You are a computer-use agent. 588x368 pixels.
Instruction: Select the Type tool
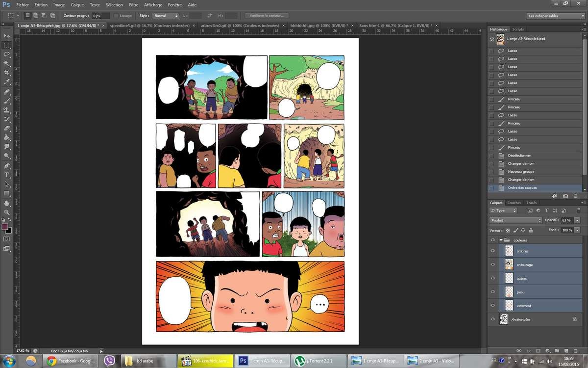[x=7, y=175]
